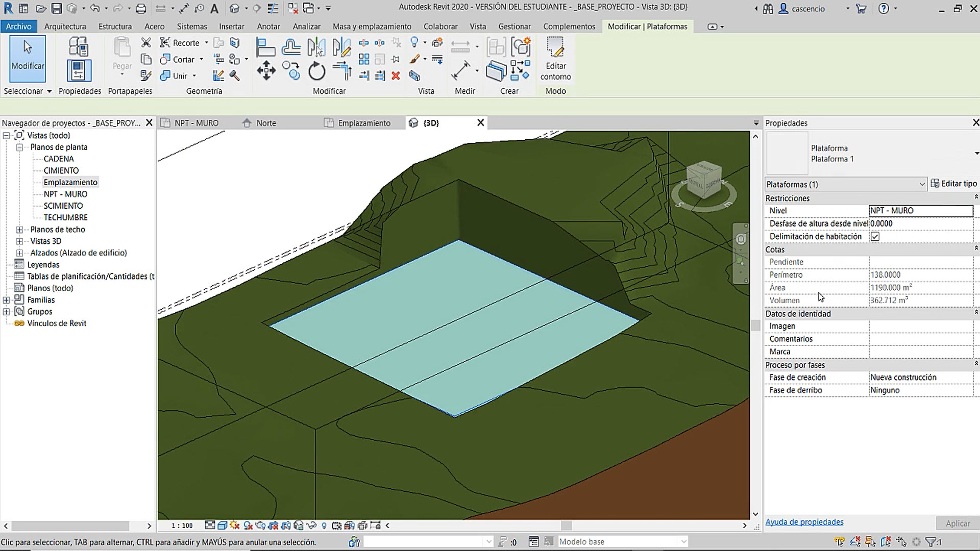980x551 pixels.
Task: Toggle the crop view in the status bar
Action: pos(273,525)
